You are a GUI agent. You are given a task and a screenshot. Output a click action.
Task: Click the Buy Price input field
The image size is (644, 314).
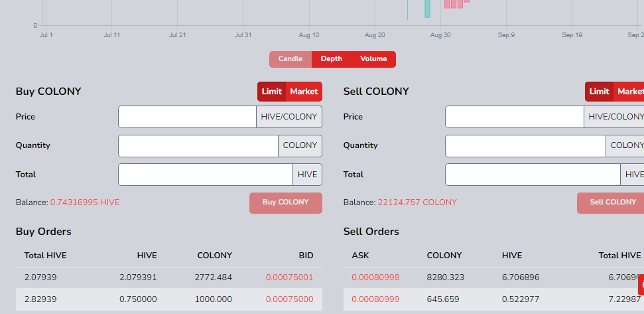click(x=187, y=117)
